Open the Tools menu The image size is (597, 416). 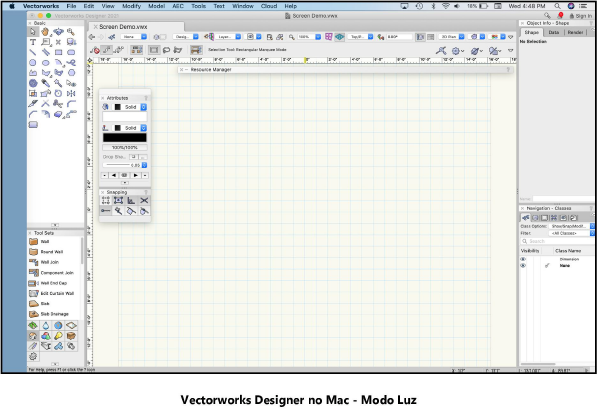[x=199, y=6]
